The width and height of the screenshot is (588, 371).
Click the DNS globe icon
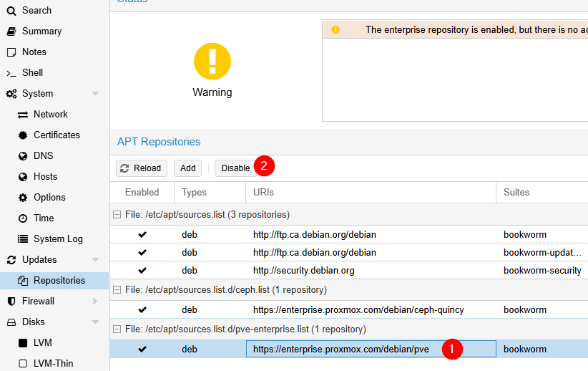pyautogui.click(x=23, y=156)
